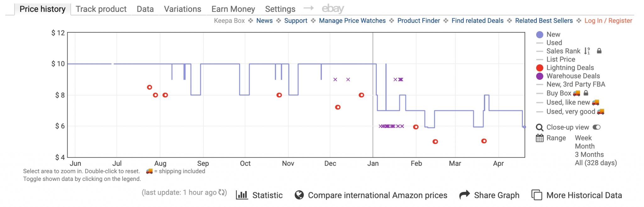This screenshot has width=644, height=207.
Task: Hide the New price series in the legend
Action: pos(553,34)
